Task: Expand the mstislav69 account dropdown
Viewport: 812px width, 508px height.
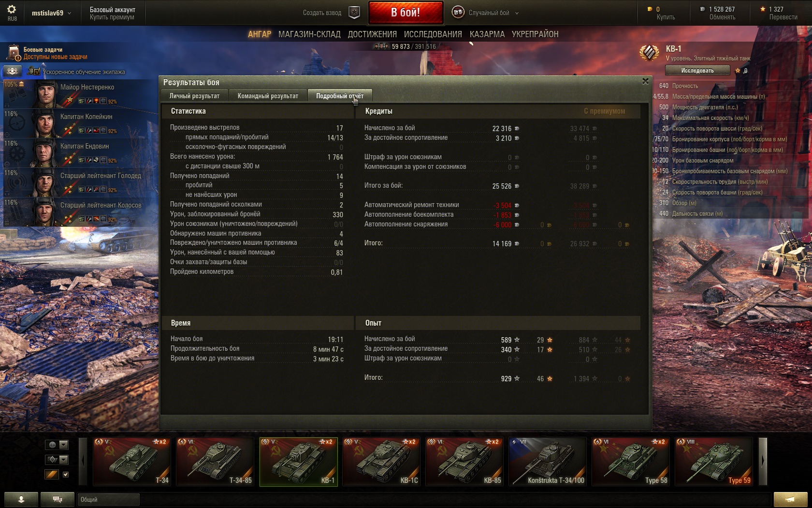Action: (x=51, y=13)
